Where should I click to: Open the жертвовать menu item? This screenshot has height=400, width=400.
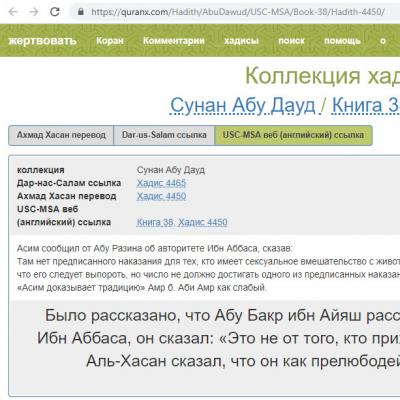pyautogui.click(x=42, y=41)
